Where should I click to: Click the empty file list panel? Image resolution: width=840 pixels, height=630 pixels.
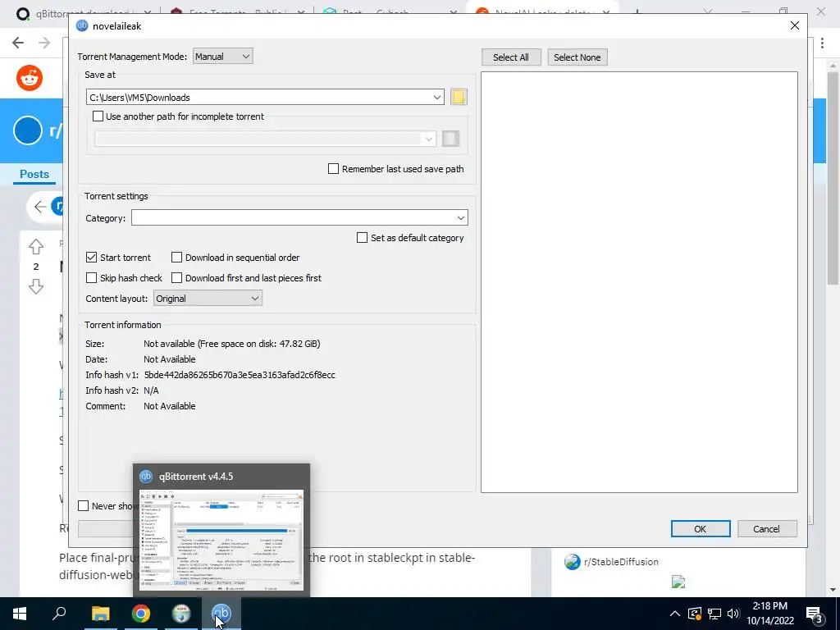[x=639, y=282]
